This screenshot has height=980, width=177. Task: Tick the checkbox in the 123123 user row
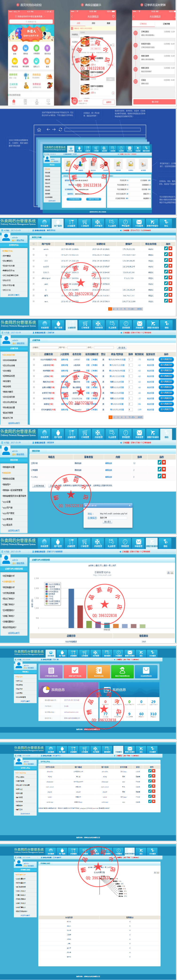[33, 272]
